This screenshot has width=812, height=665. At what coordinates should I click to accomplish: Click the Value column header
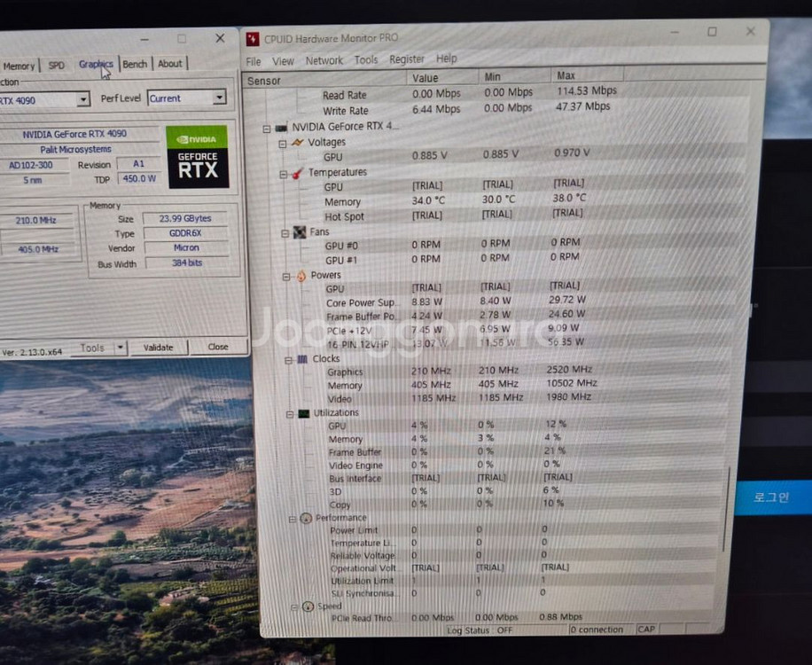click(442, 78)
